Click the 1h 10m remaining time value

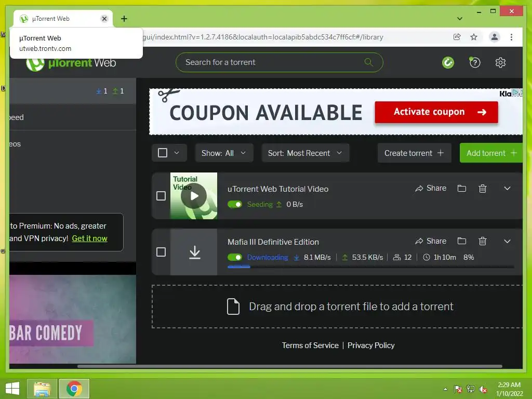click(445, 257)
